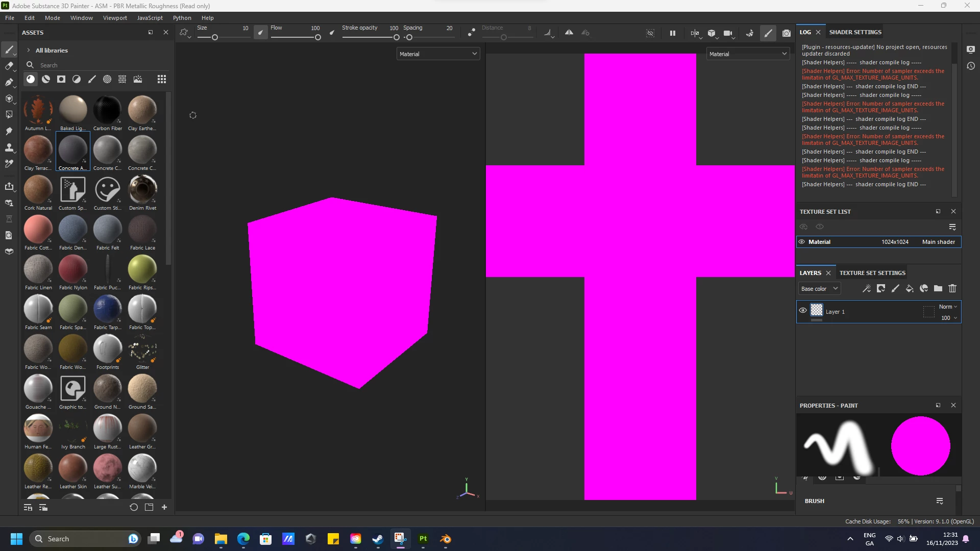Choose the Material picker eyedropper tool
Screen dimensions: 980x551
9,164
